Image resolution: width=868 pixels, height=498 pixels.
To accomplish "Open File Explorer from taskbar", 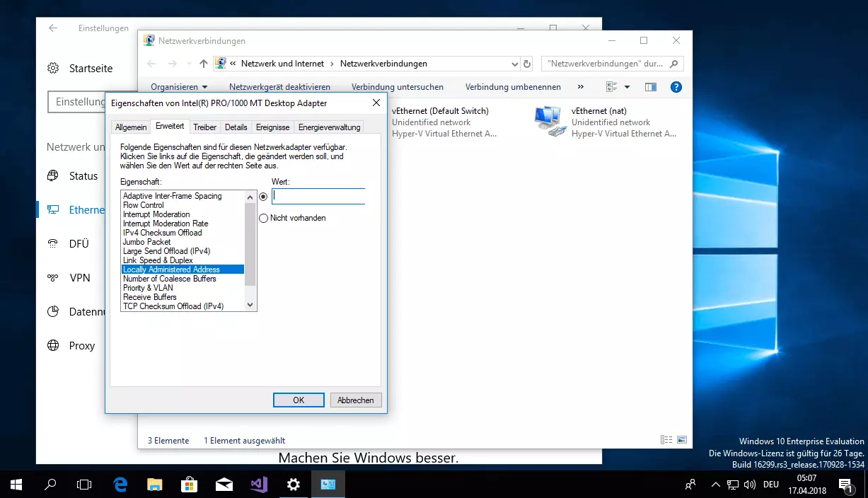I will (x=155, y=485).
